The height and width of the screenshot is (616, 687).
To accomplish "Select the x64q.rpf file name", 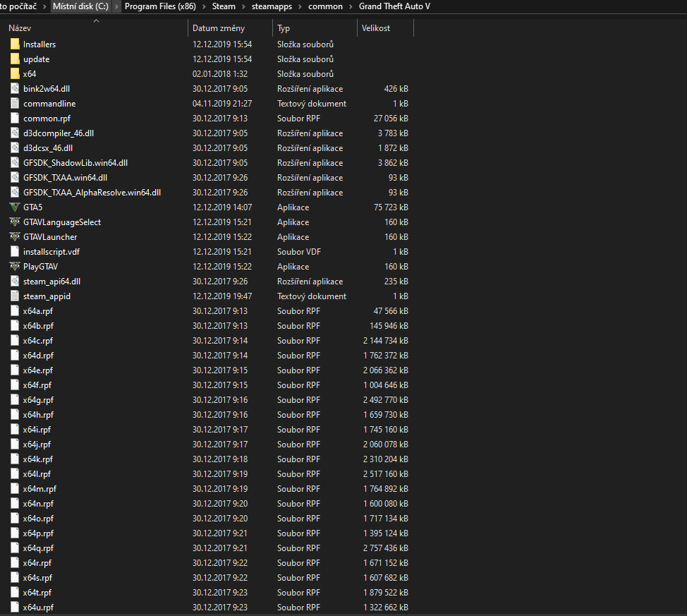I will tap(39, 548).
